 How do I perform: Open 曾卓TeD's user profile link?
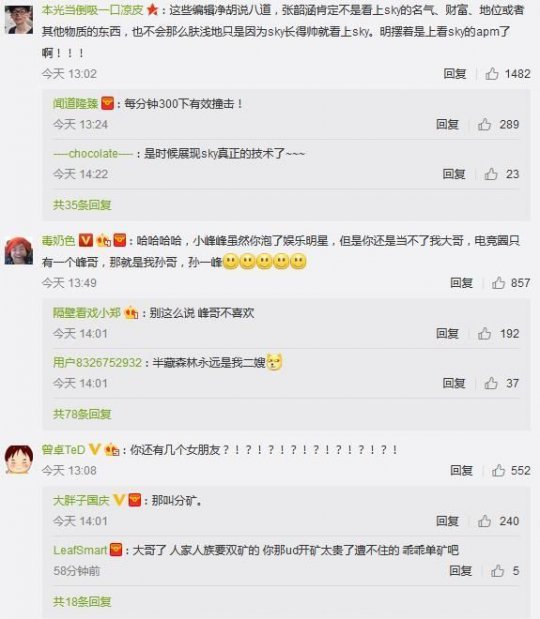(64, 450)
